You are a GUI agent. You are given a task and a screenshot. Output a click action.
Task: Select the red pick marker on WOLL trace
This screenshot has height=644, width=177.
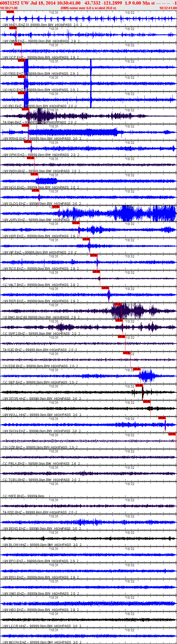147,402
